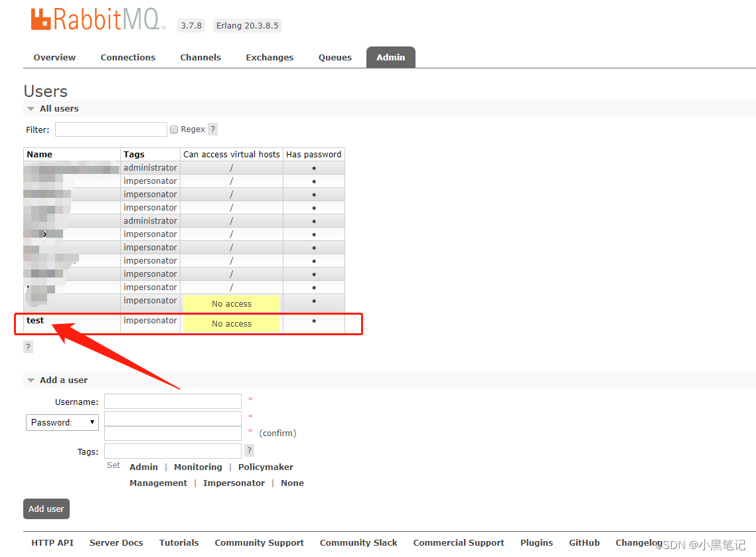This screenshot has height=557, width=756.
Task: Switch to the Connections tab
Action: coord(127,57)
